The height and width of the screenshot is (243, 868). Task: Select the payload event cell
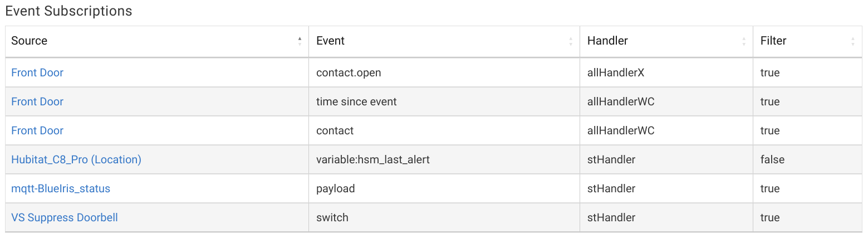(335, 188)
